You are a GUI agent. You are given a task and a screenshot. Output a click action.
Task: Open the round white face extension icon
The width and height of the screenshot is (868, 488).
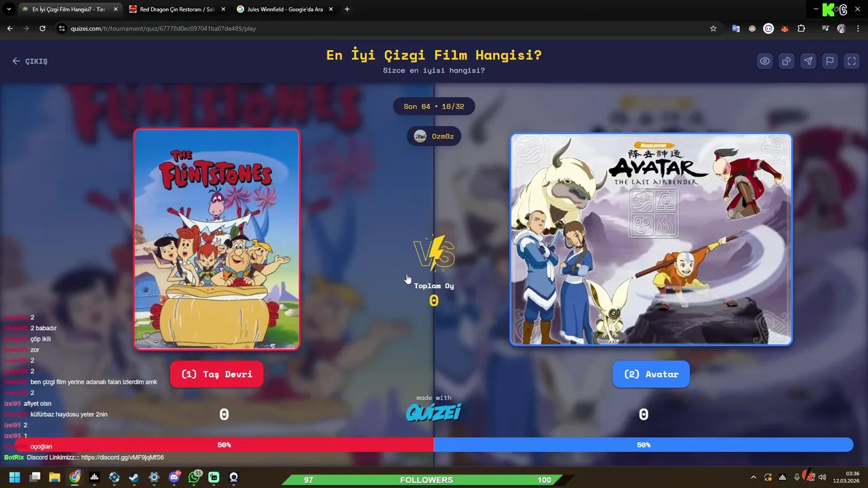coord(768,28)
